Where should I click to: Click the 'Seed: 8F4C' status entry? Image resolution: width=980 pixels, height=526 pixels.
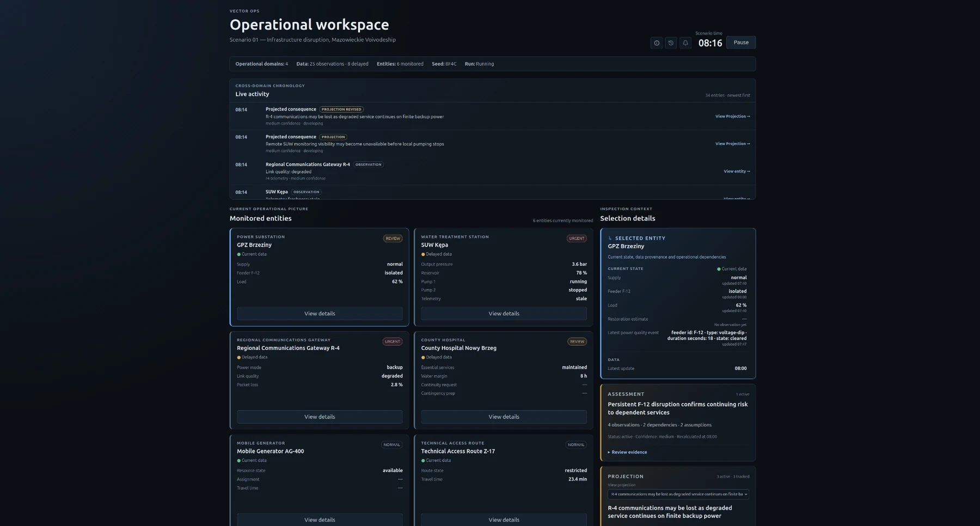(x=444, y=64)
